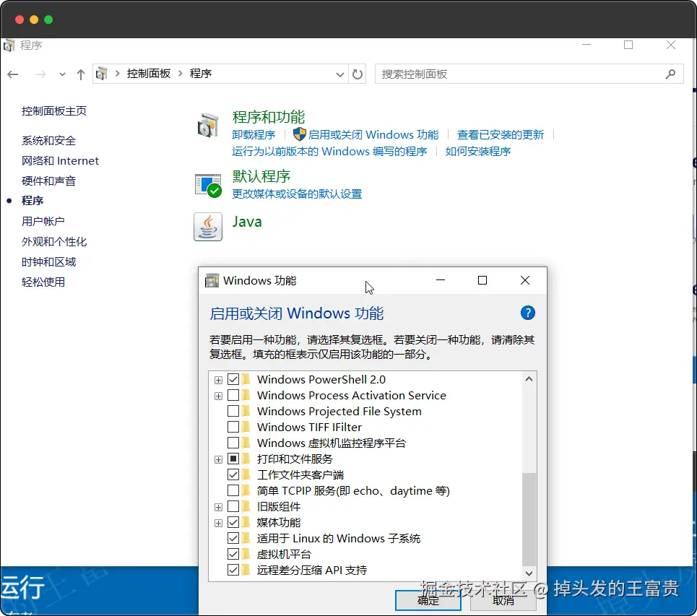Uncheck 媒体功能 checkbox
This screenshot has height=616, width=697.
click(x=233, y=522)
